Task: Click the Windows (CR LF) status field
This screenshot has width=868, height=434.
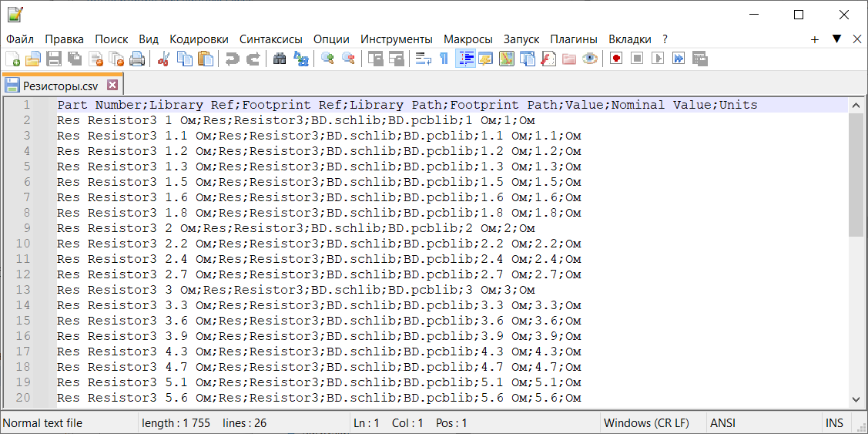Action: (x=646, y=423)
